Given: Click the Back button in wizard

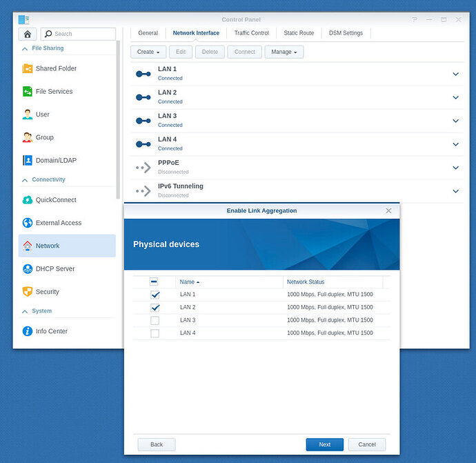Looking at the screenshot, I should (x=157, y=444).
